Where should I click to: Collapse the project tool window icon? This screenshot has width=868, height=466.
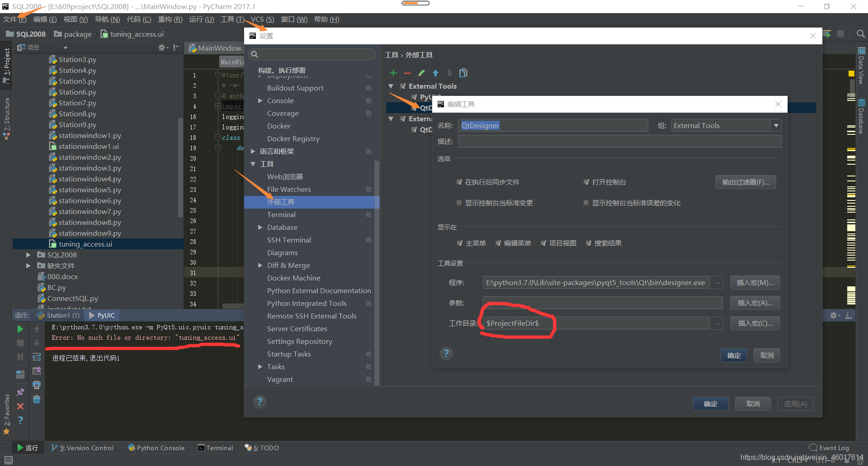(x=176, y=48)
